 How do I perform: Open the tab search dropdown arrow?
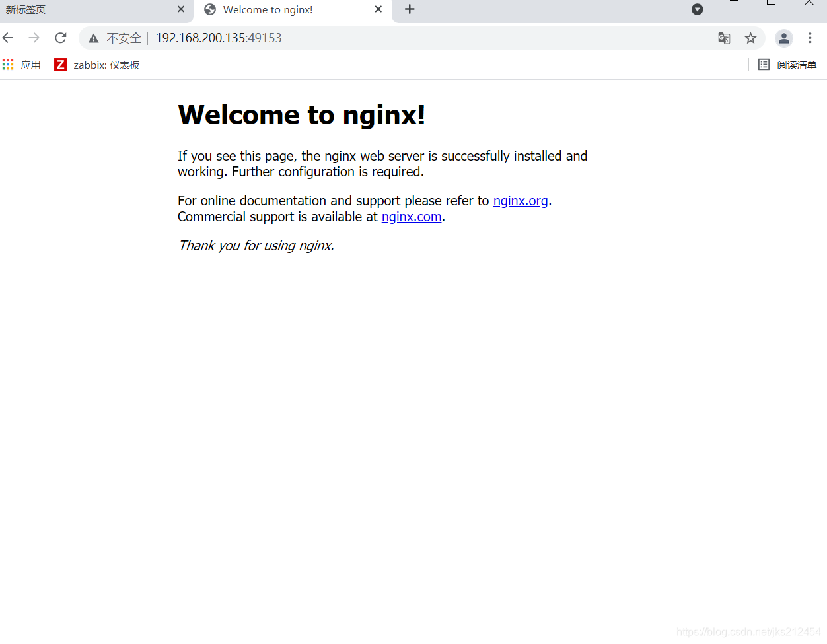697,9
